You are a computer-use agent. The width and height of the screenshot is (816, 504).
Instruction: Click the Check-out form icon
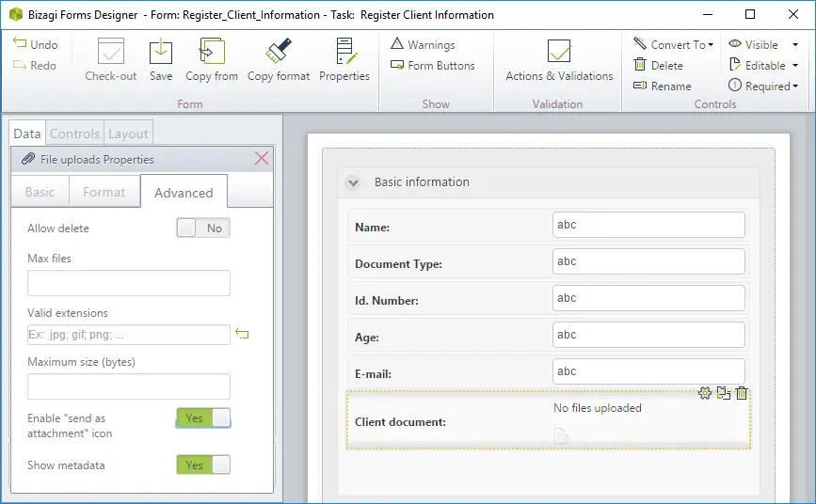(x=111, y=51)
